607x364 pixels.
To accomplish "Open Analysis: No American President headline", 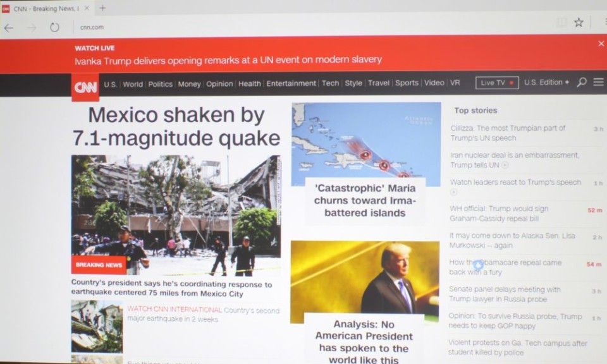I will click(364, 343).
